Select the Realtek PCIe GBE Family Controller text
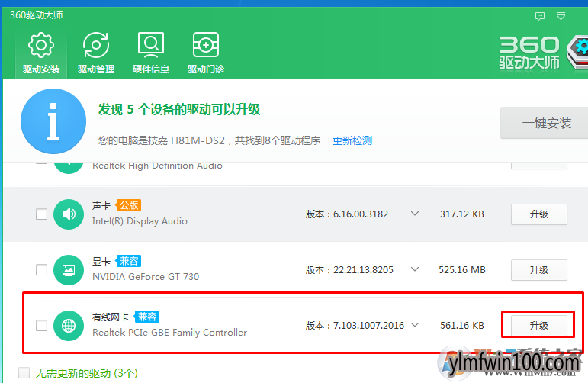This screenshot has width=588, height=383. (x=170, y=333)
